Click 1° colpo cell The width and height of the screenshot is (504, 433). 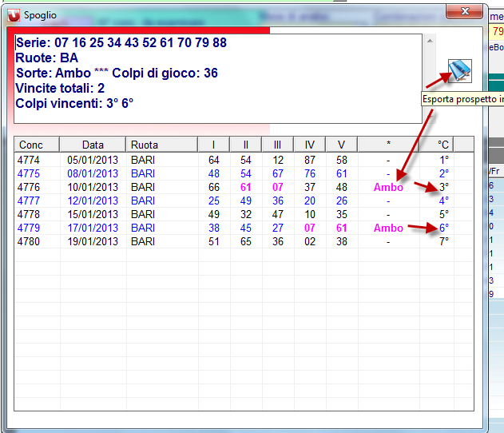point(444,160)
